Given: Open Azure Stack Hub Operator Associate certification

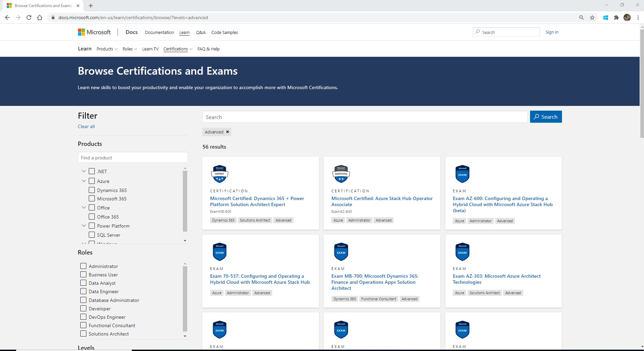Looking at the screenshot, I should tap(382, 201).
